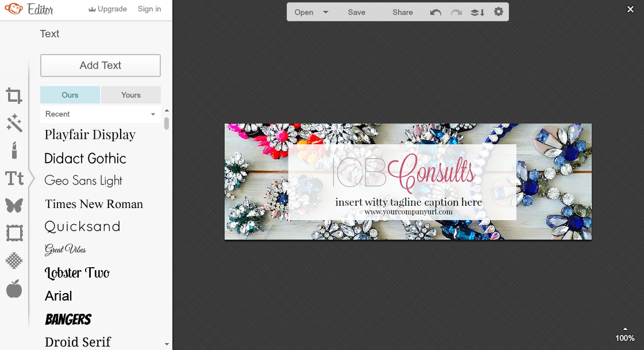The image size is (644, 350).
Task: Switch to the Yours fonts tab
Action: tap(131, 95)
